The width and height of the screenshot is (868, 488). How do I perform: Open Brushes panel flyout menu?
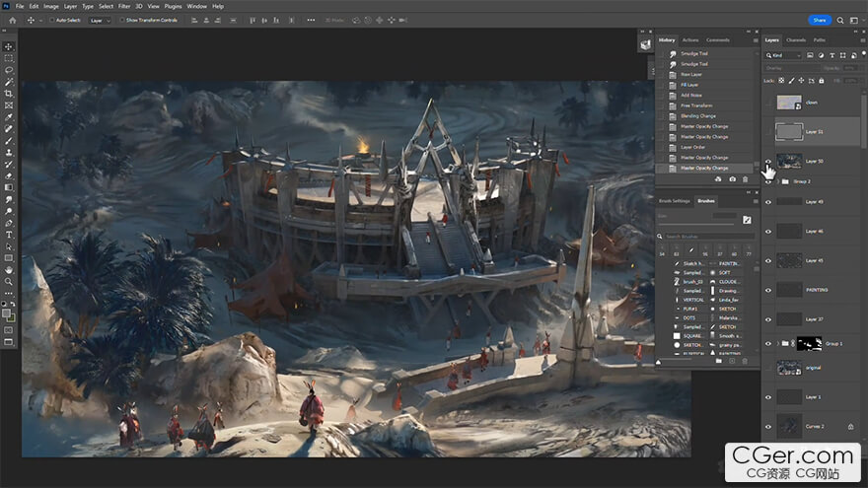pyautogui.click(x=756, y=201)
